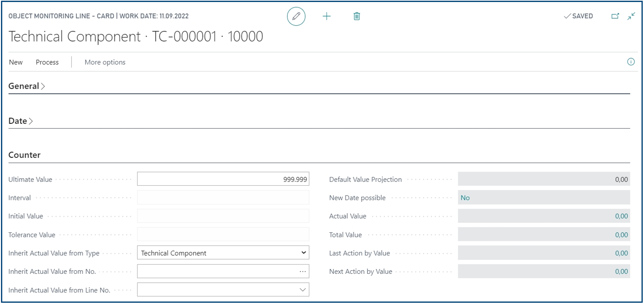Collapse the Counter section header
This screenshot has width=644, height=304.
coord(24,155)
